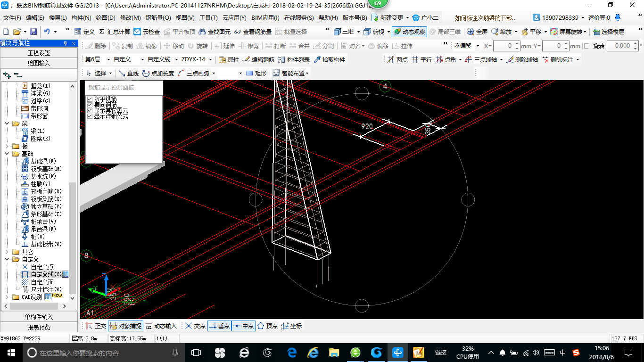Select the 平移 pan tool
This screenshot has width=644, height=362.
(531, 32)
